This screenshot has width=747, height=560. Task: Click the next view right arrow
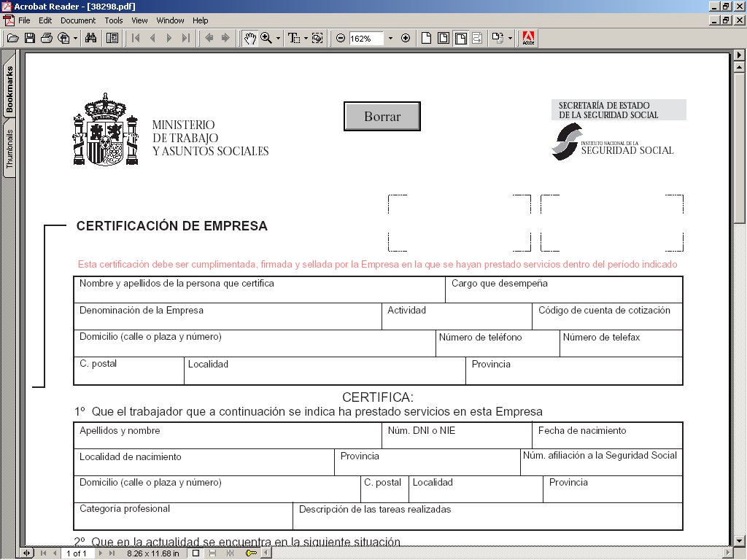pyautogui.click(x=226, y=38)
